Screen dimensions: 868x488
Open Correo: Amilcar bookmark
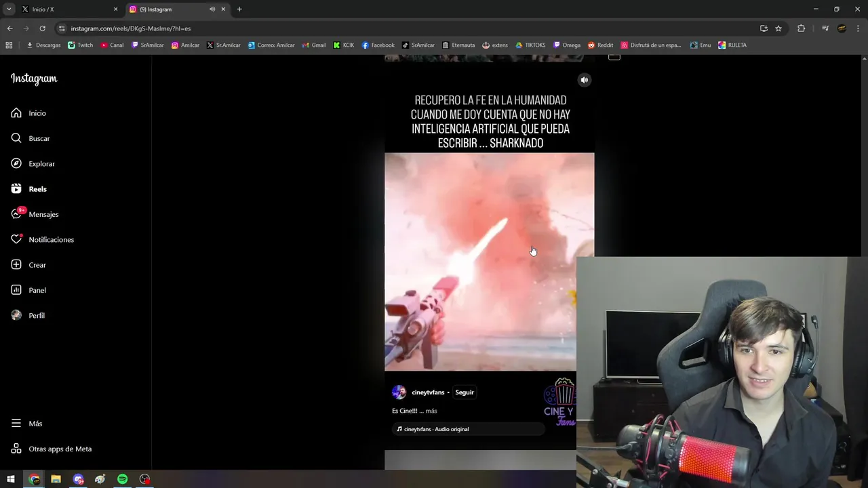(271, 45)
